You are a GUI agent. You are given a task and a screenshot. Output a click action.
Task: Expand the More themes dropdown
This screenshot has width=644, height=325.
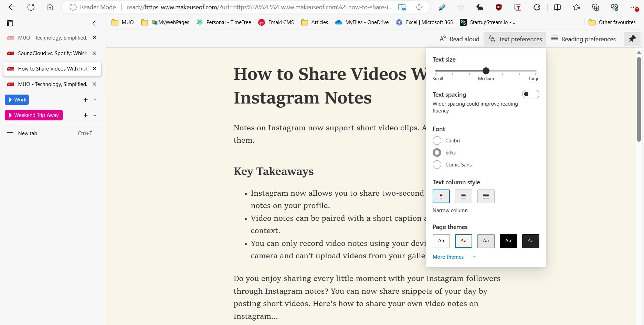[448, 257]
